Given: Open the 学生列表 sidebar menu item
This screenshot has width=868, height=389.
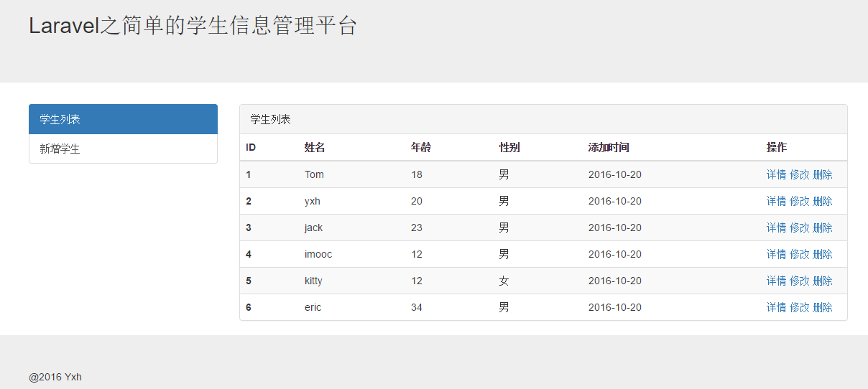Looking at the screenshot, I should click(123, 119).
